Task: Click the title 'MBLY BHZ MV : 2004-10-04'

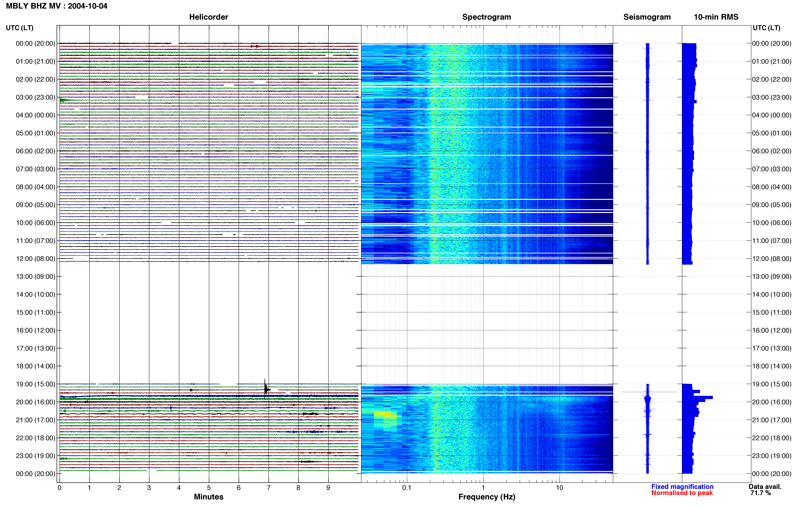Action: [57, 6]
